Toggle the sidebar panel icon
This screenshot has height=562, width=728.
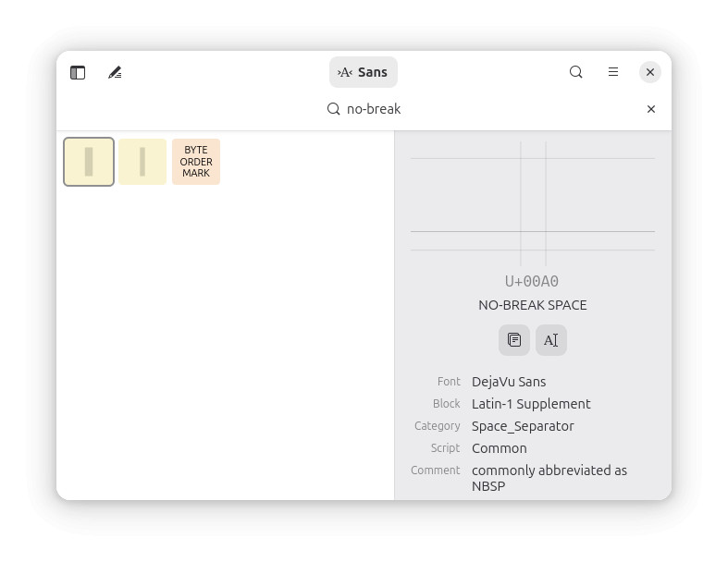(78, 72)
